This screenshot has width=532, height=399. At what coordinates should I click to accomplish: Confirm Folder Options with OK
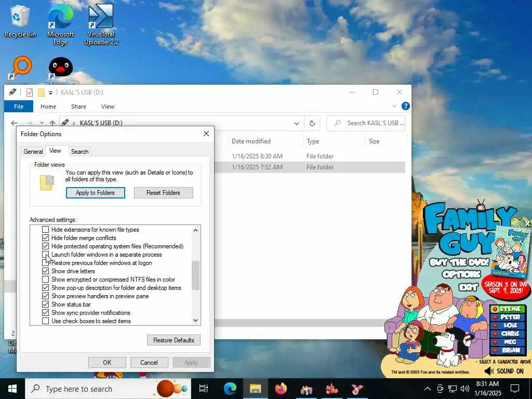point(107,362)
